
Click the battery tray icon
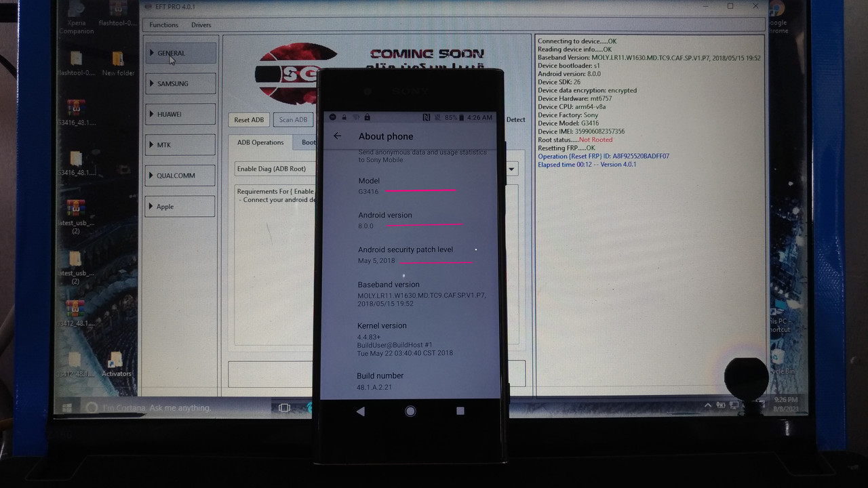click(722, 405)
